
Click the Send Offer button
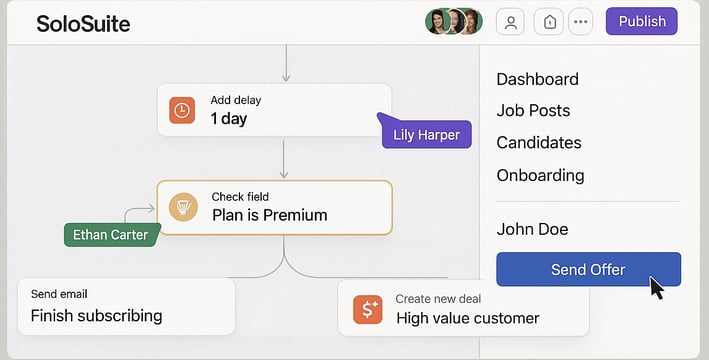tap(588, 270)
